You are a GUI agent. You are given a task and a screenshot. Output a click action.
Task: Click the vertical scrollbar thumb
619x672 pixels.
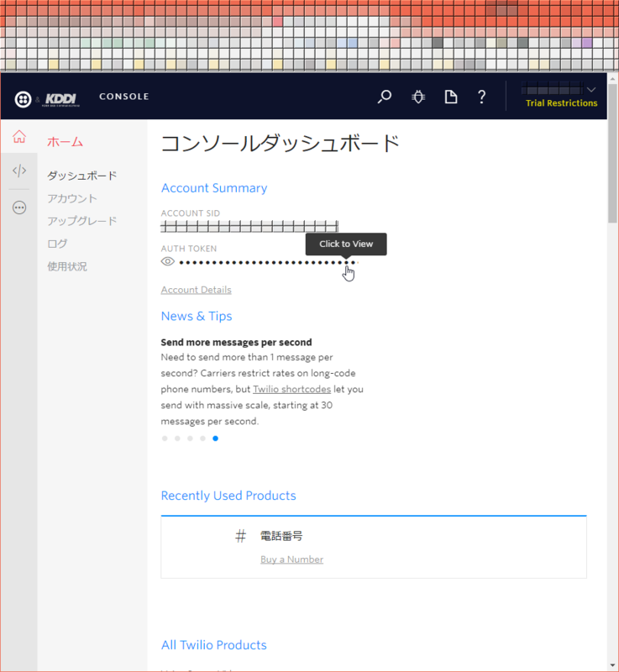coord(613,154)
